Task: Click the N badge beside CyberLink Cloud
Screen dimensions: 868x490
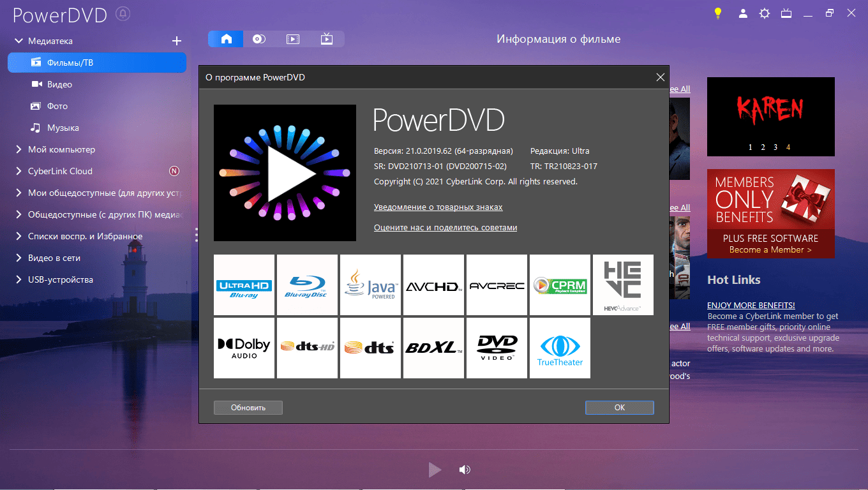Action: (x=174, y=171)
